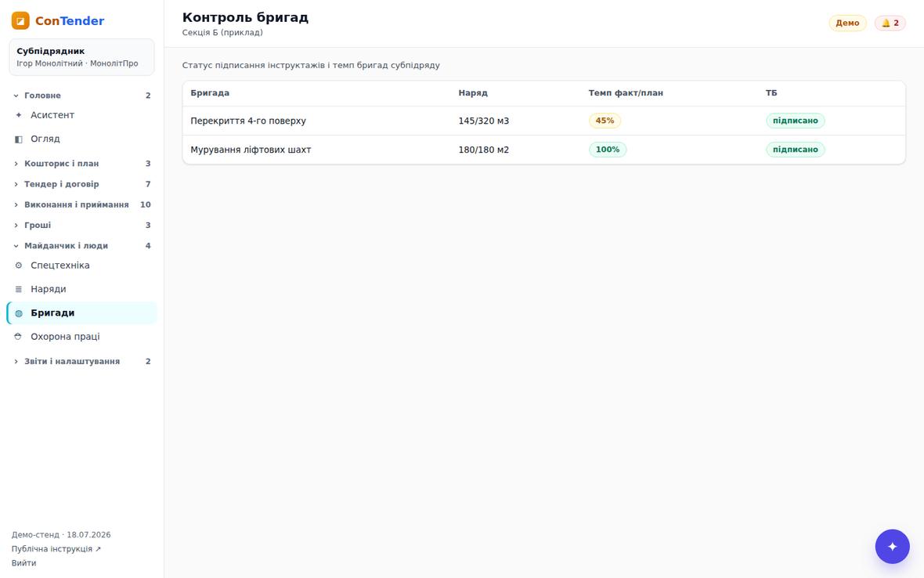The height and width of the screenshot is (578, 924).
Task: Click the Спецтехніка gear icon
Action: coord(18,266)
